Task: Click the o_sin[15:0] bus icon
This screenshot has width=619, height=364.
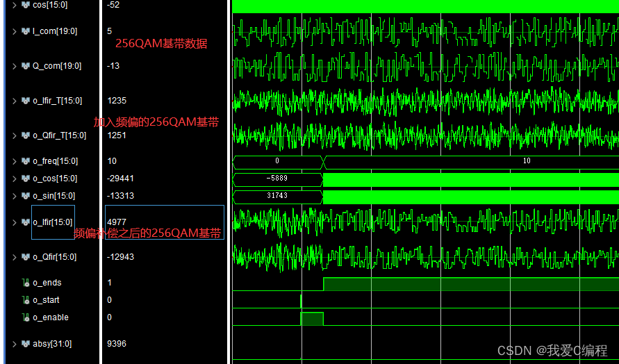Action: pyautogui.click(x=26, y=196)
